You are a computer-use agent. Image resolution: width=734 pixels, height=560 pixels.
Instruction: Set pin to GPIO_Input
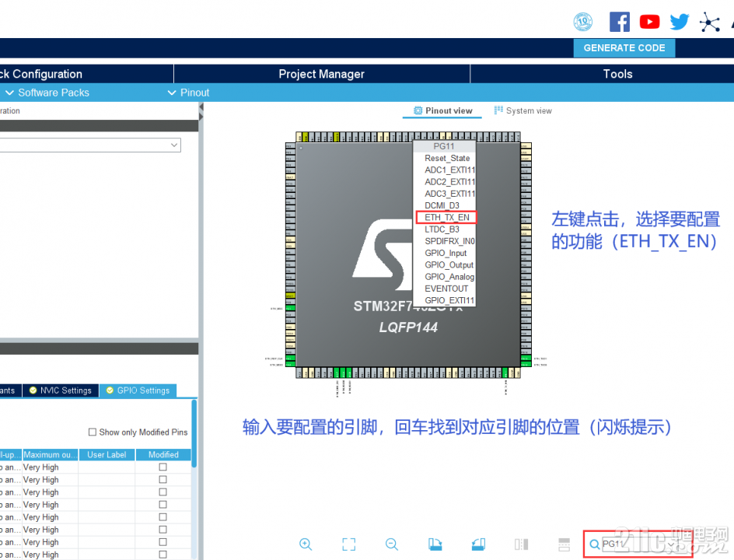point(444,254)
